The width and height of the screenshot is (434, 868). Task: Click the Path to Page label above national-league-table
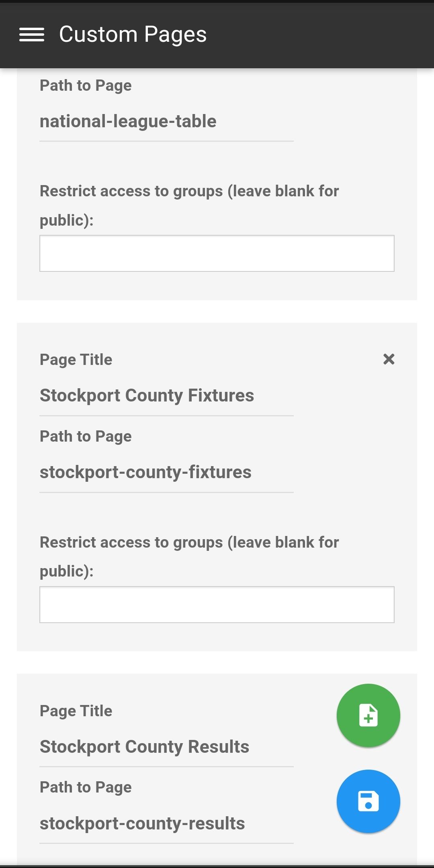click(x=86, y=86)
